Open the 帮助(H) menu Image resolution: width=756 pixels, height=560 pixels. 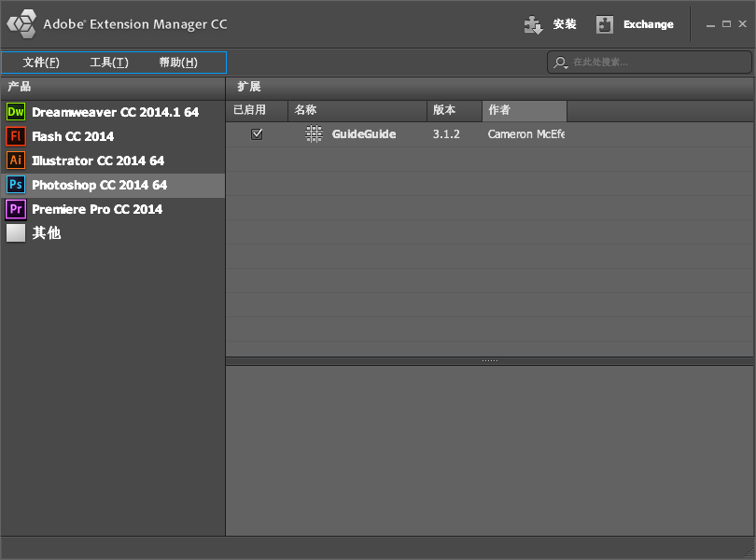point(178,63)
